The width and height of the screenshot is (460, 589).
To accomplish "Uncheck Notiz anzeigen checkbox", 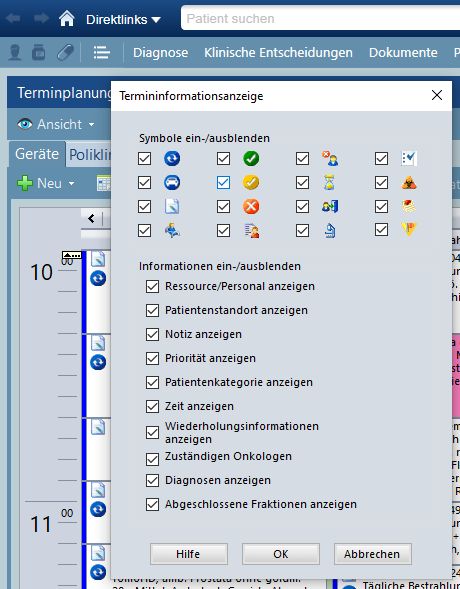I will 152,334.
